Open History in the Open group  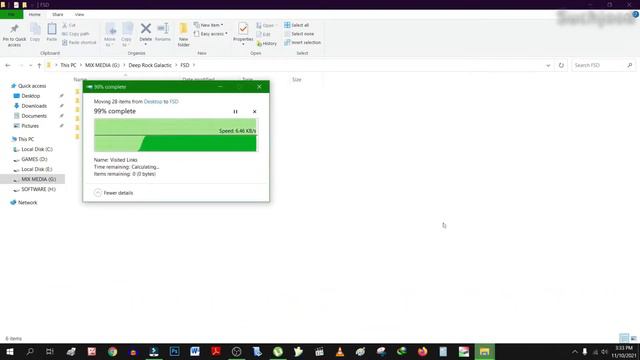pyautogui.click(x=267, y=43)
